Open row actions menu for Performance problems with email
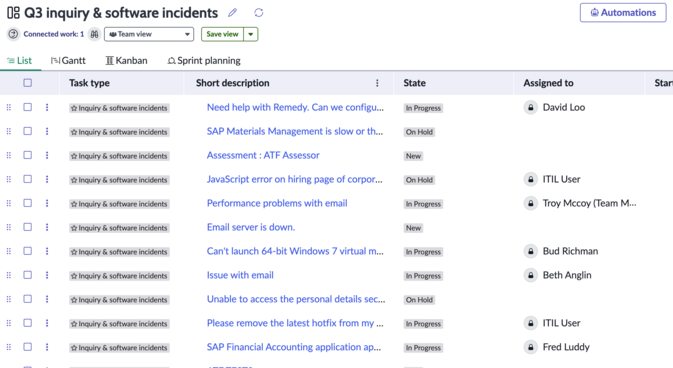The image size is (673, 368). click(47, 203)
